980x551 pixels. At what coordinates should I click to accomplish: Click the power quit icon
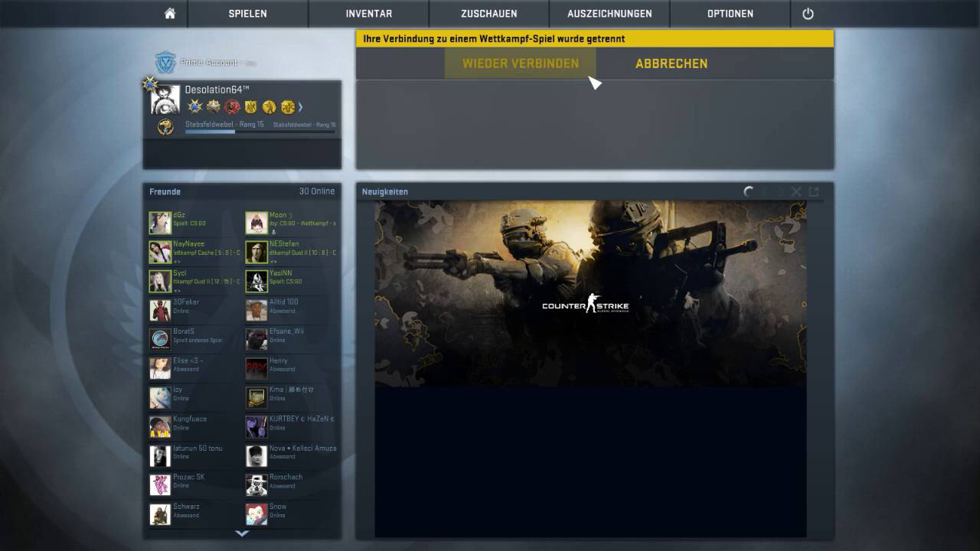pyautogui.click(x=808, y=14)
